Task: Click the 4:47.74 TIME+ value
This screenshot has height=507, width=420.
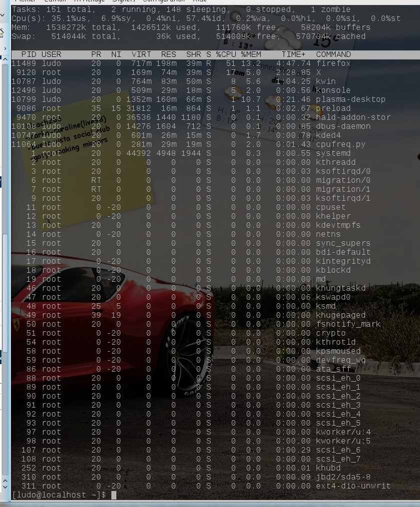Action: 294,63
